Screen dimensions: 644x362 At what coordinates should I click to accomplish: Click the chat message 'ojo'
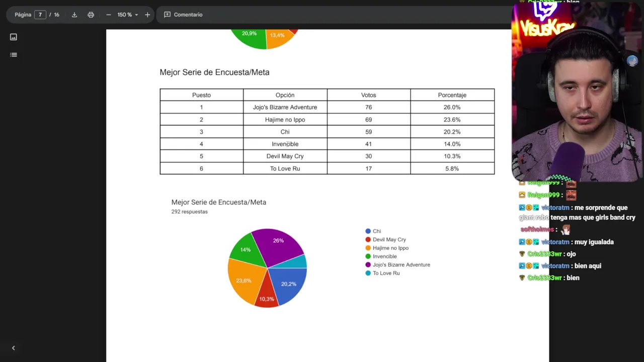click(571, 254)
